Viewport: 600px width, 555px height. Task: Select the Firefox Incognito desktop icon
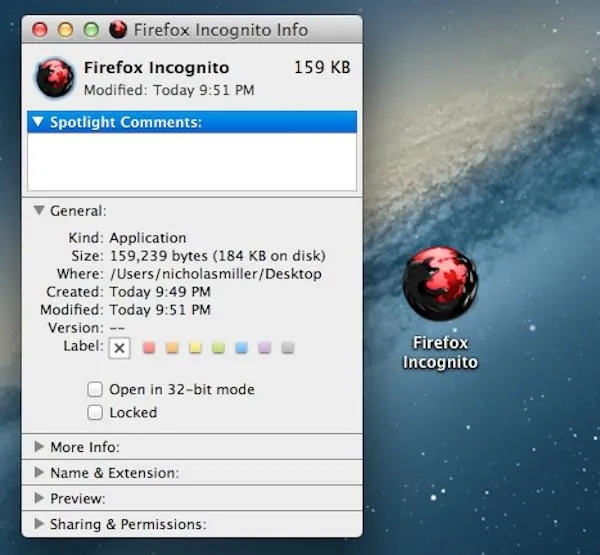point(440,284)
